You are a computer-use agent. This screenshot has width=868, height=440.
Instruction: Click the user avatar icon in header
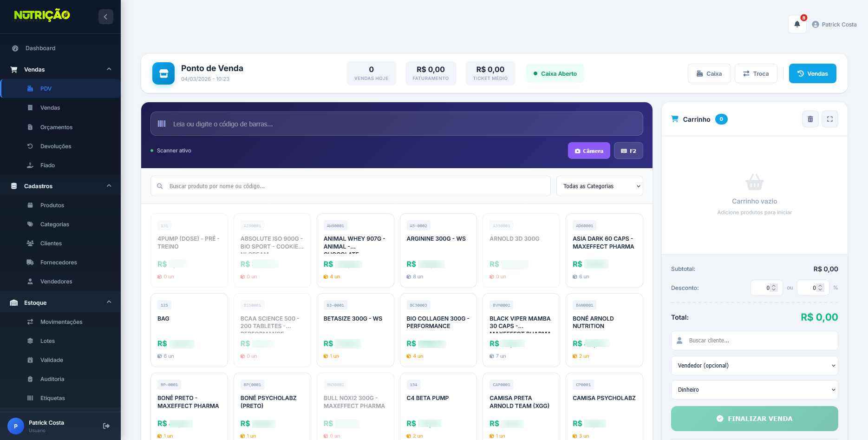coord(815,25)
